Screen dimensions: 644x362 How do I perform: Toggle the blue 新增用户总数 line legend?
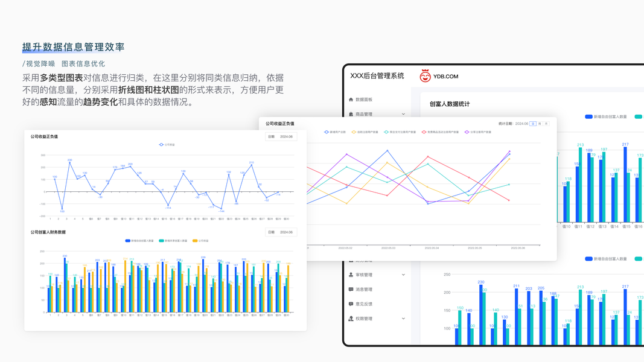point(335,132)
